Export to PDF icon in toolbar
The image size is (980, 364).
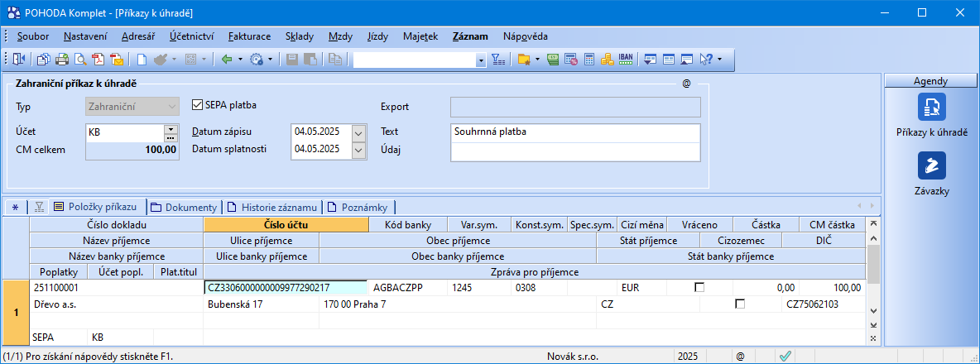98,60
